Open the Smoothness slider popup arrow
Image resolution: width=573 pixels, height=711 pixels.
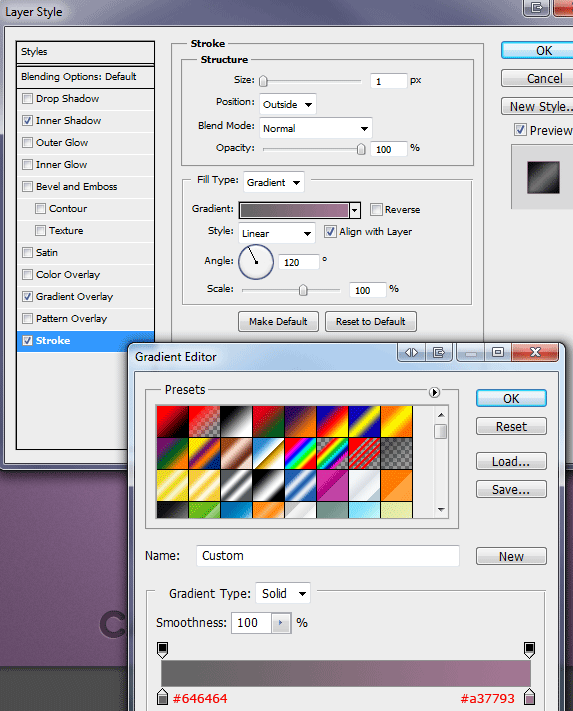pyautogui.click(x=281, y=623)
